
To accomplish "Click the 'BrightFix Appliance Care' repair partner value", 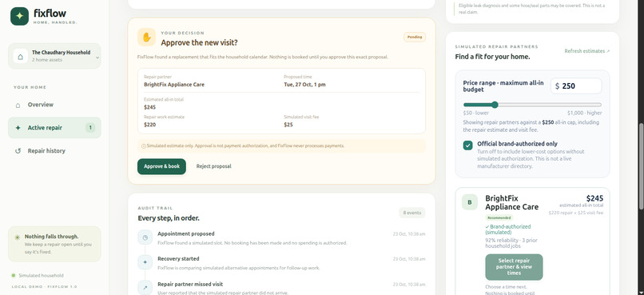I will (x=173, y=85).
